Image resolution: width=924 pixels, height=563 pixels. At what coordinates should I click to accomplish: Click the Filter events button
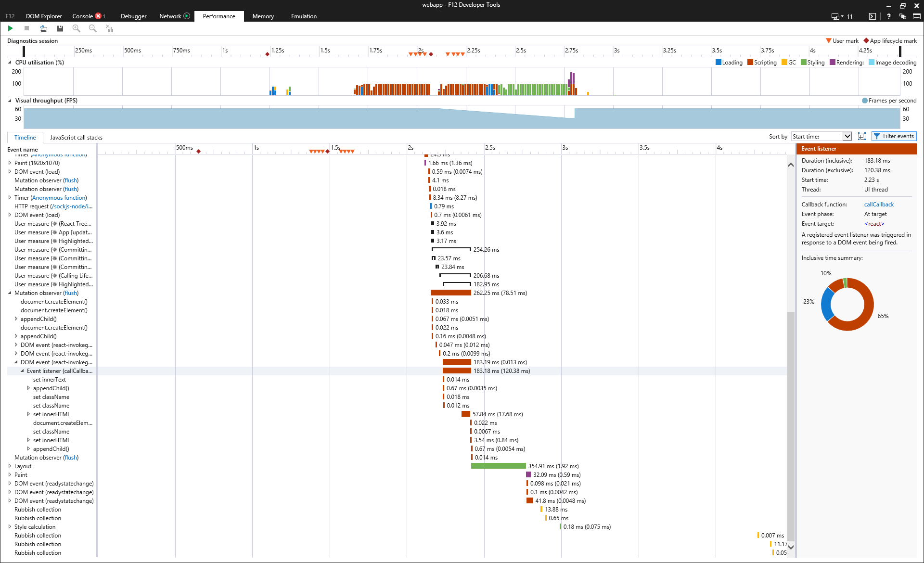point(894,136)
